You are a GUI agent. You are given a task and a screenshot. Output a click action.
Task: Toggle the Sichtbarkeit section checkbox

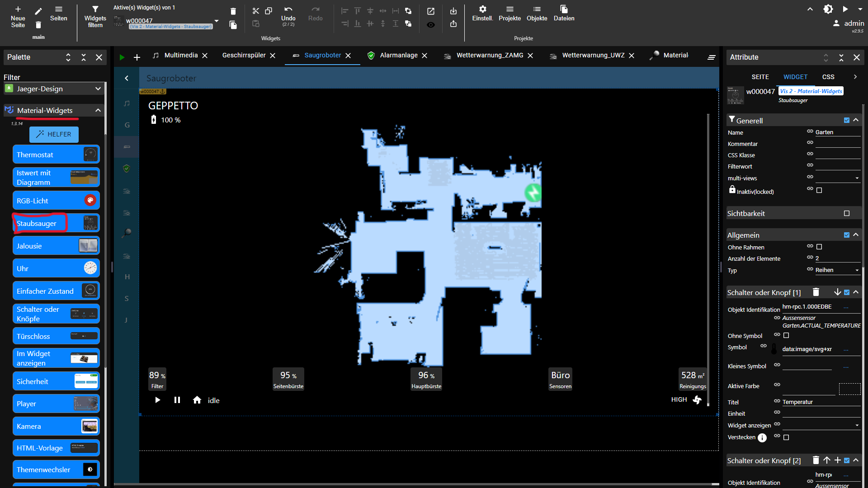tap(847, 213)
